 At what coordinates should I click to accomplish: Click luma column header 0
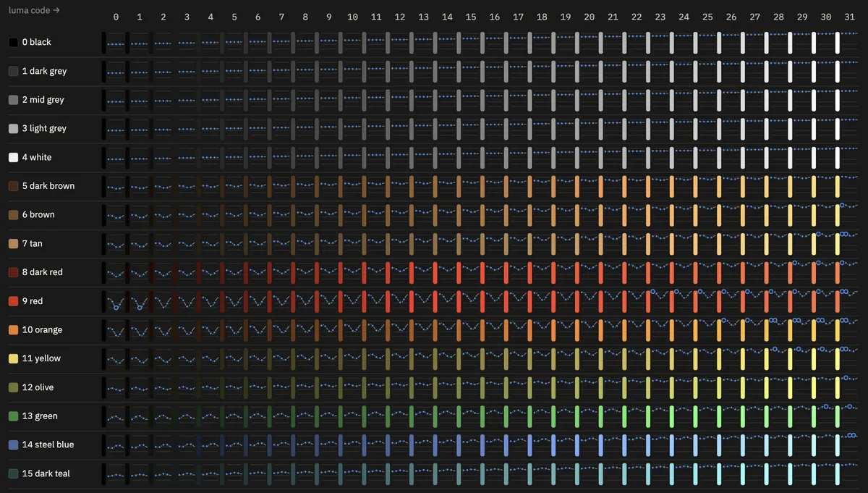coord(116,17)
